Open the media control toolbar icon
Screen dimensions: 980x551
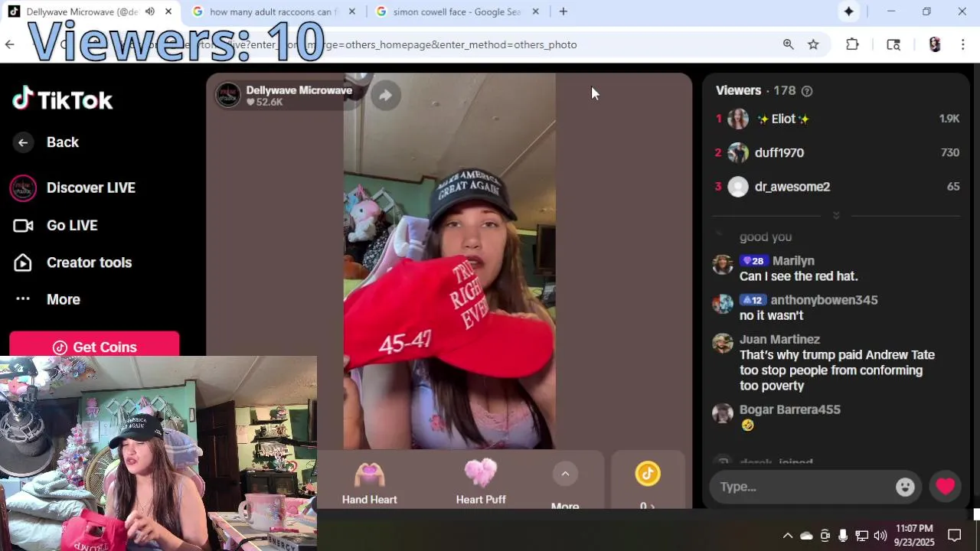tap(893, 44)
